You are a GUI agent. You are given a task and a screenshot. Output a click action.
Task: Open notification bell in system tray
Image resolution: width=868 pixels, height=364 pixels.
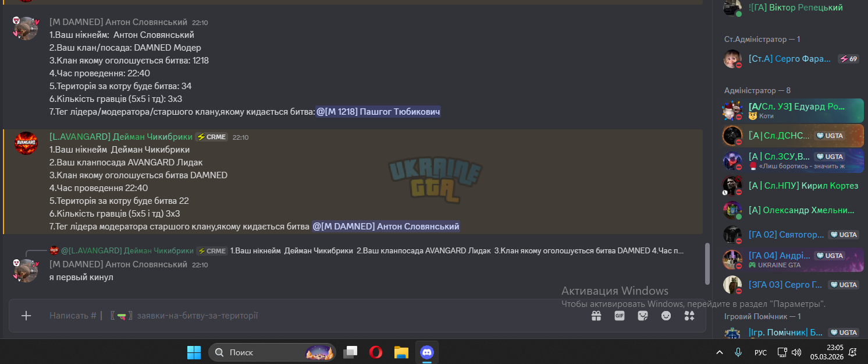[x=852, y=352]
